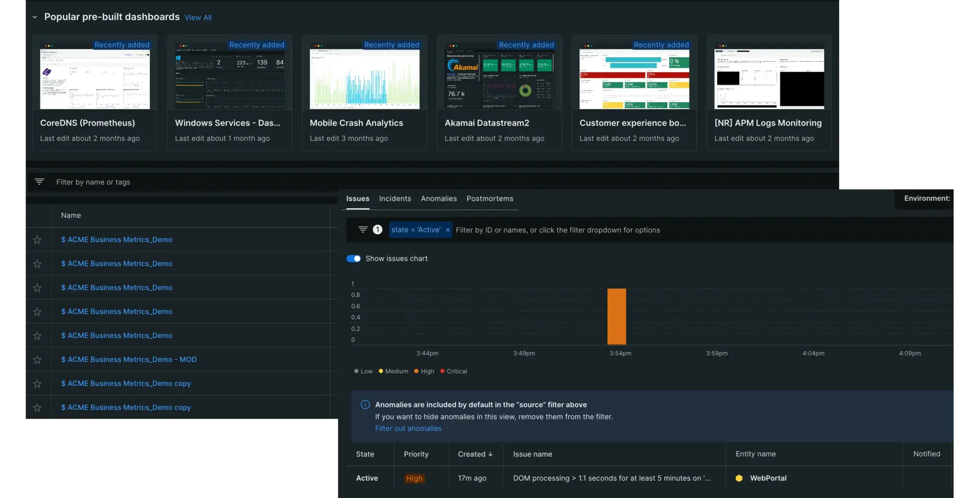Open the Postmortems tab

click(489, 199)
